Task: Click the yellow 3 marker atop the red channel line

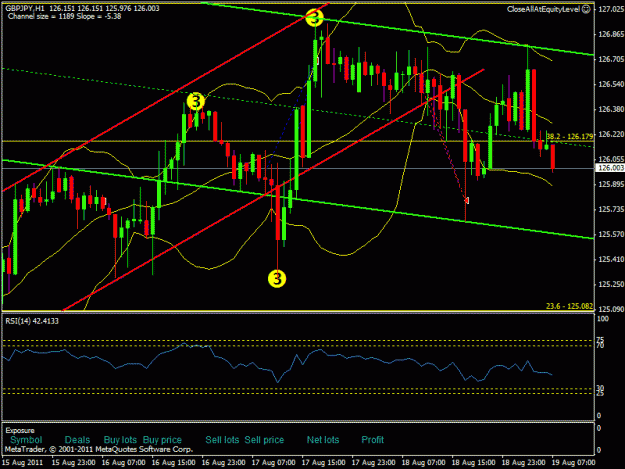Action: [x=314, y=18]
